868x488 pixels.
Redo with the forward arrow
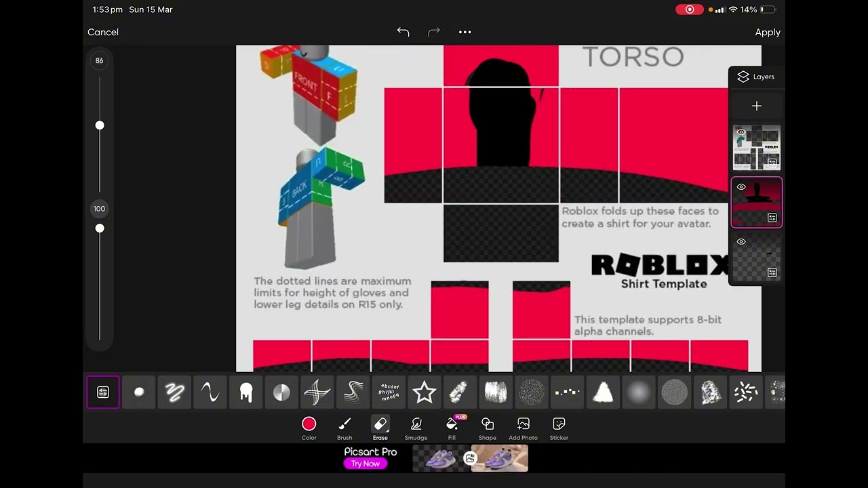[x=434, y=32]
